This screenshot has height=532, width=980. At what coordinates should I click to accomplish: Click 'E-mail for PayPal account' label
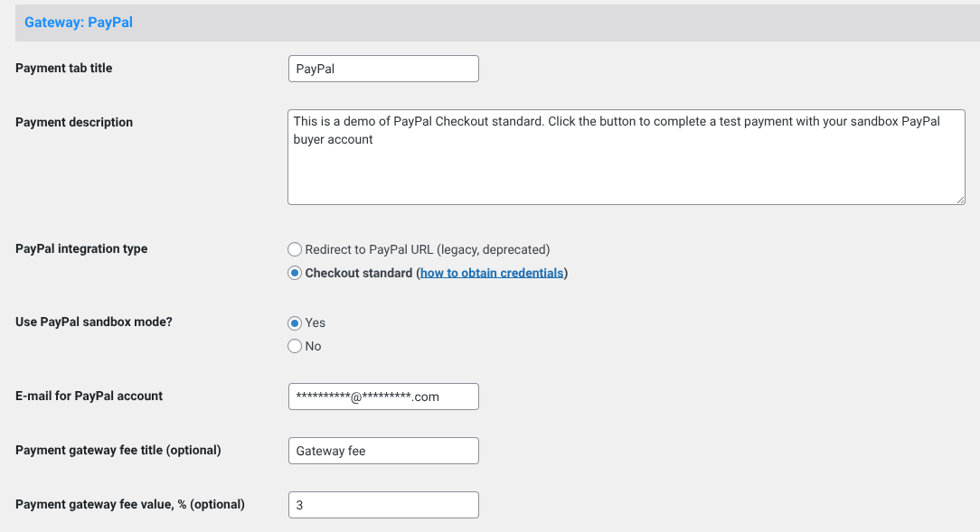90,396
